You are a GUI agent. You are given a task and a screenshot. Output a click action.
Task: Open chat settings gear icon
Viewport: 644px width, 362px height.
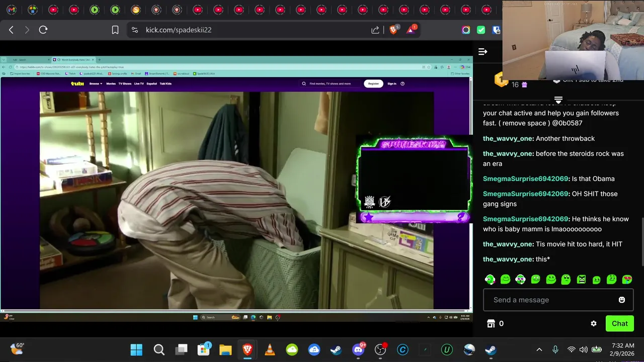[x=594, y=324]
